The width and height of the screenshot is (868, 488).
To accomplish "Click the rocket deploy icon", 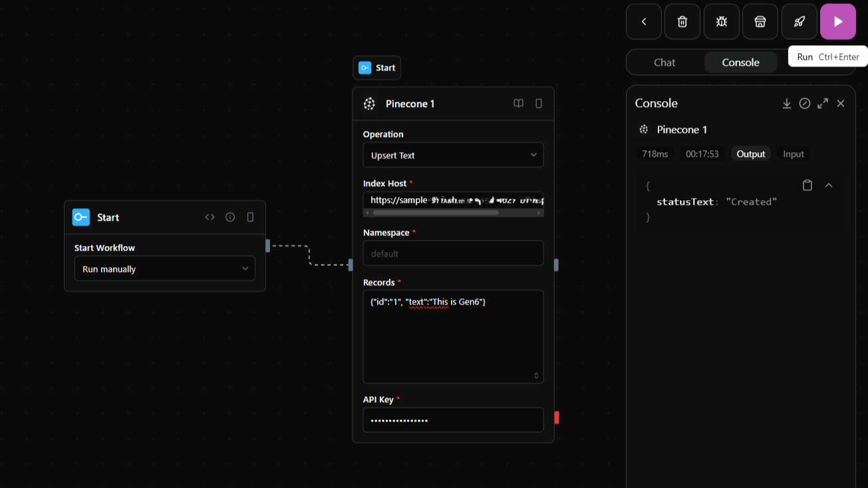I will pyautogui.click(x=799, y=22).
